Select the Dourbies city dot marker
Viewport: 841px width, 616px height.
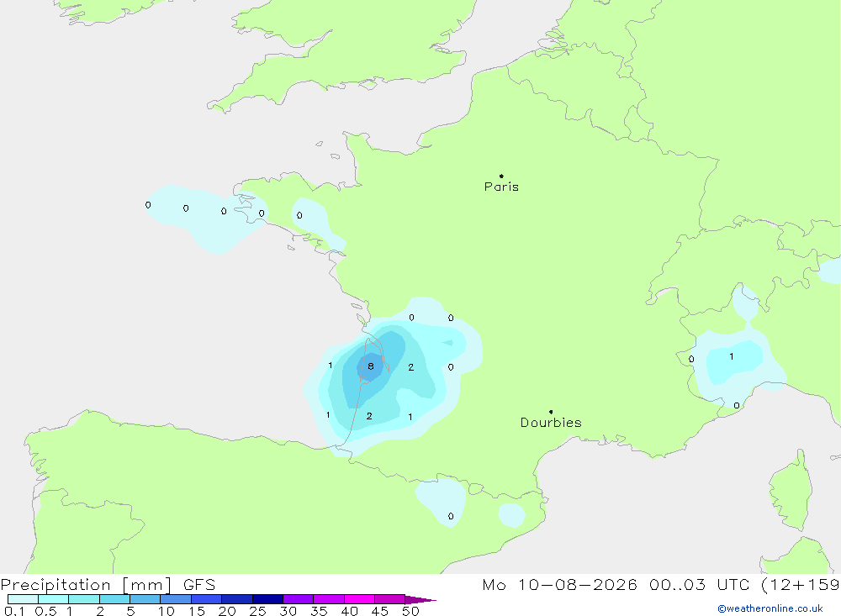(551, 412)
